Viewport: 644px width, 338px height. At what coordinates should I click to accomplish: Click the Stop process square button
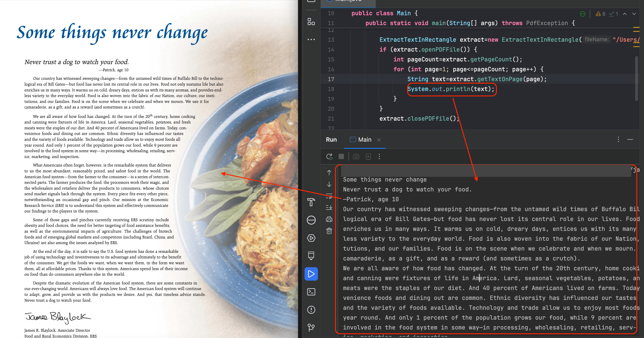341,157
